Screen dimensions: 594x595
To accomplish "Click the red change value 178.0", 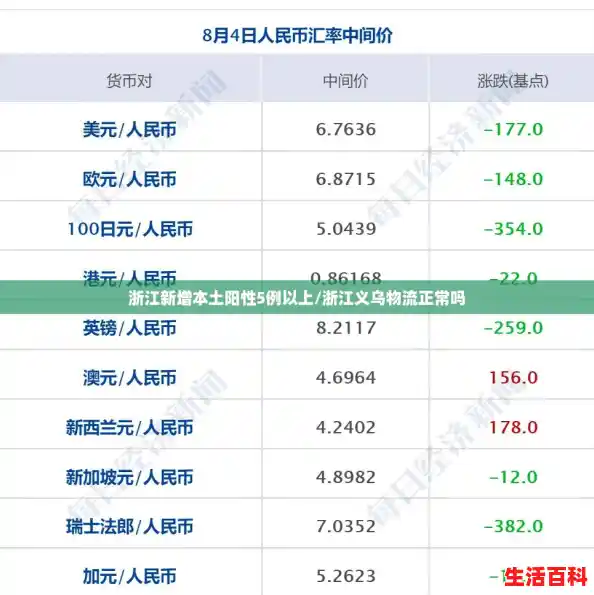I will (x=513, y=427).
